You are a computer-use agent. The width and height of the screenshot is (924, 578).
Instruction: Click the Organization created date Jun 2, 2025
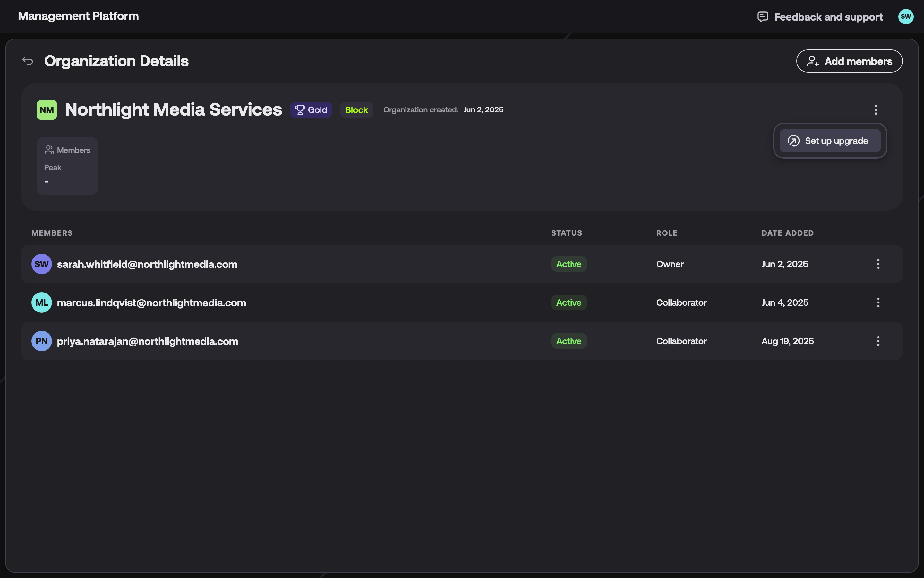pos(483,110)
